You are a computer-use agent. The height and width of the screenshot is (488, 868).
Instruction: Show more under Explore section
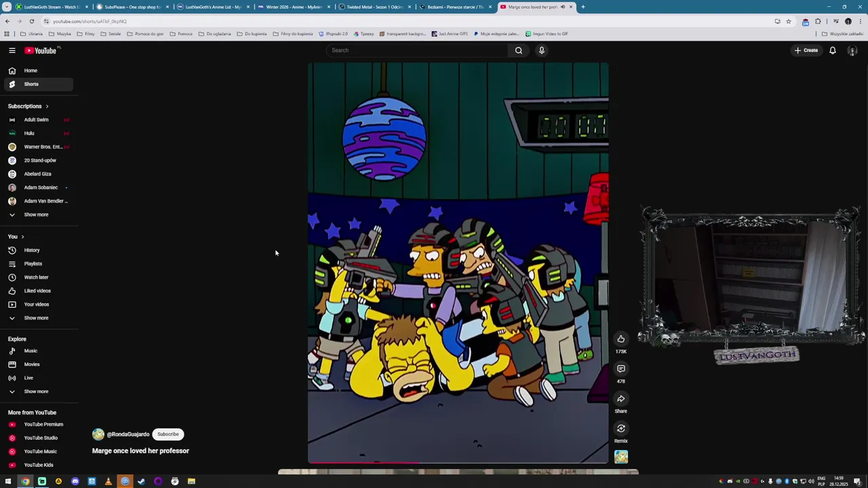[x=39, y=392]
